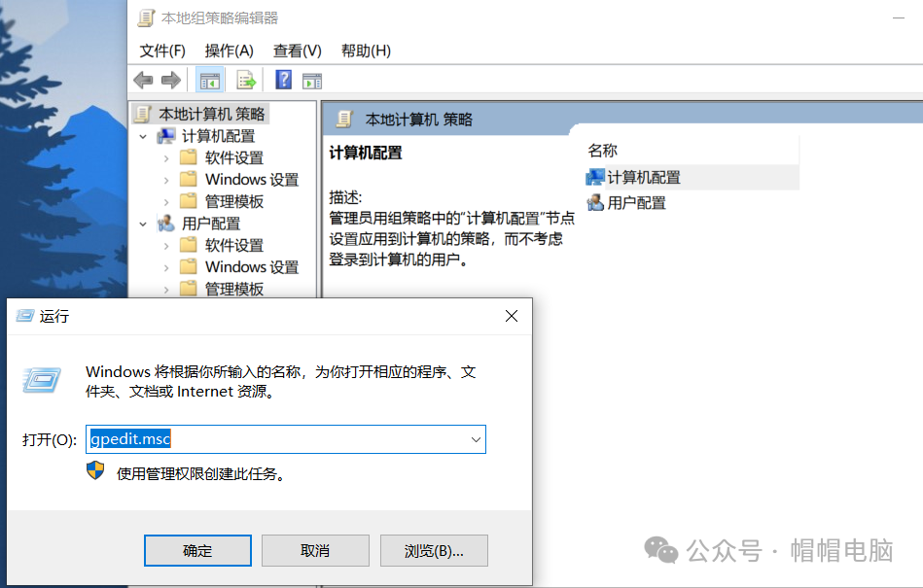Select 用户配置 item in the right list
Image resolution: width=923 pixels, height=588 pixels.
[636, 202]
